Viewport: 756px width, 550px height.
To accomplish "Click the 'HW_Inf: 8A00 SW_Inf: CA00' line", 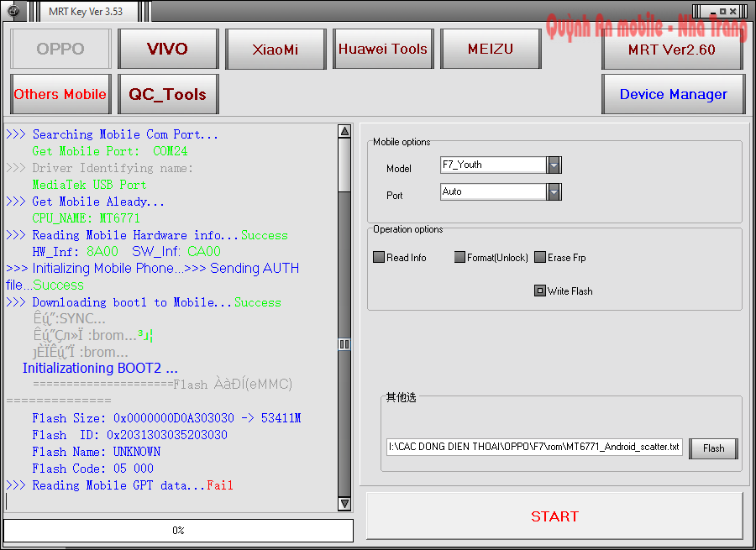I will 126,251.
